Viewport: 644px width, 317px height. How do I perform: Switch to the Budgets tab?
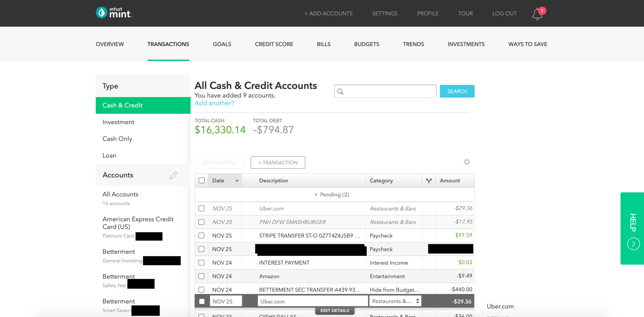[366, 44]
